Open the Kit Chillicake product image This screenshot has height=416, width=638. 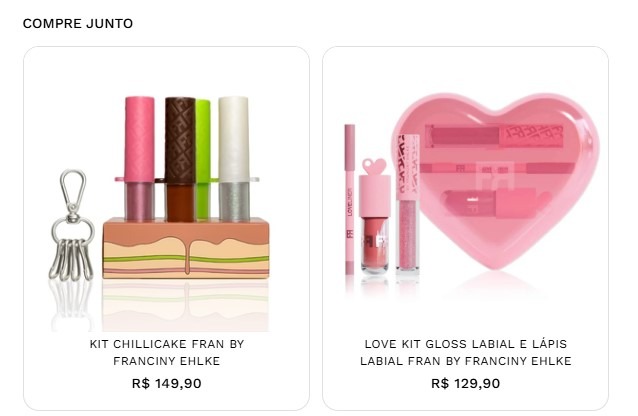(x=160, y=214)
